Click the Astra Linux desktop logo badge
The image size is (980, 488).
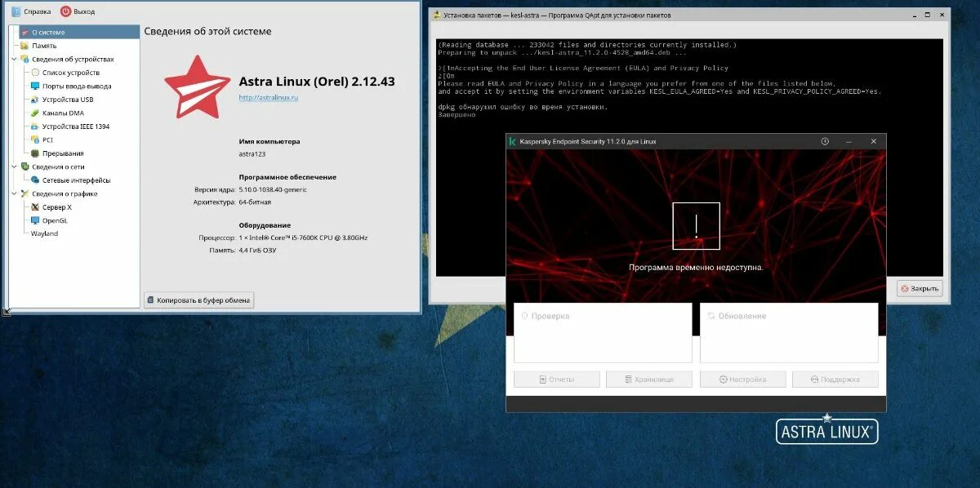coord(826,429)
